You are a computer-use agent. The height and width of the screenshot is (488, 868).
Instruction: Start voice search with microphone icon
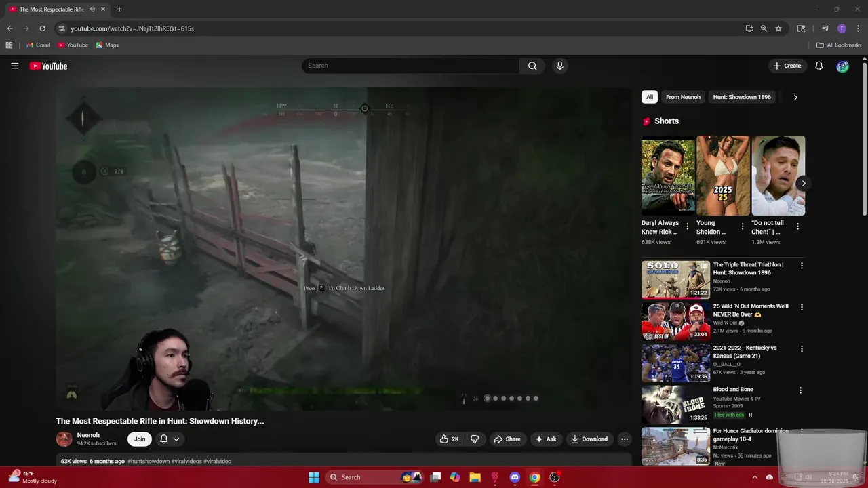pyautogui.click(x=559, y=66)
